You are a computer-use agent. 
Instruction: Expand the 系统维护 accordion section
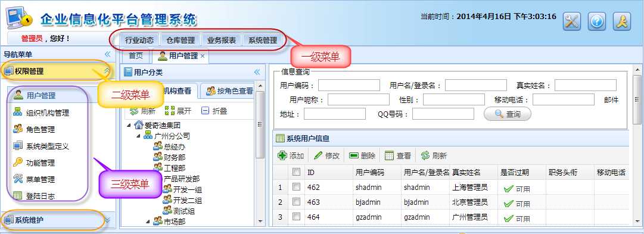[x=107, y=220]
